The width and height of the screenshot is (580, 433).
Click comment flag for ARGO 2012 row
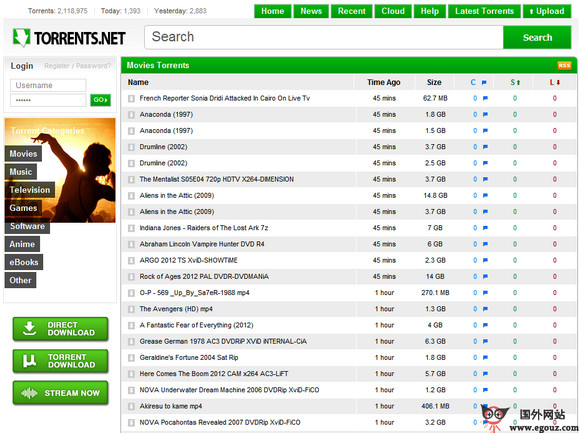pos(485,260)
